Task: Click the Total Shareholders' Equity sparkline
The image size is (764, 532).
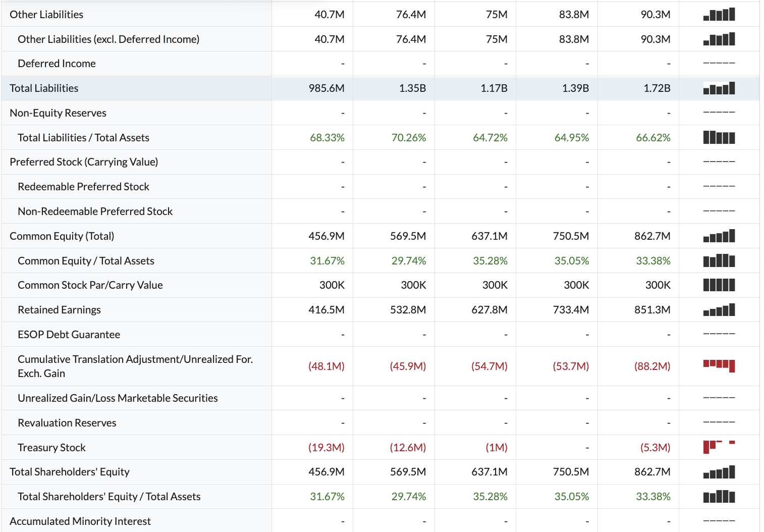Action: pyautogui.click(x=719, y=471)
